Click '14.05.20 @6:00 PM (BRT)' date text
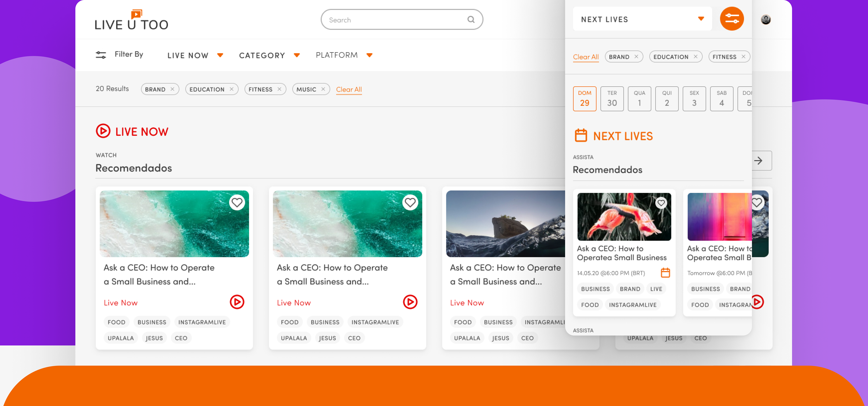This screenshot has height=406, width=868. pyautogui.click(x=611, y=273)
